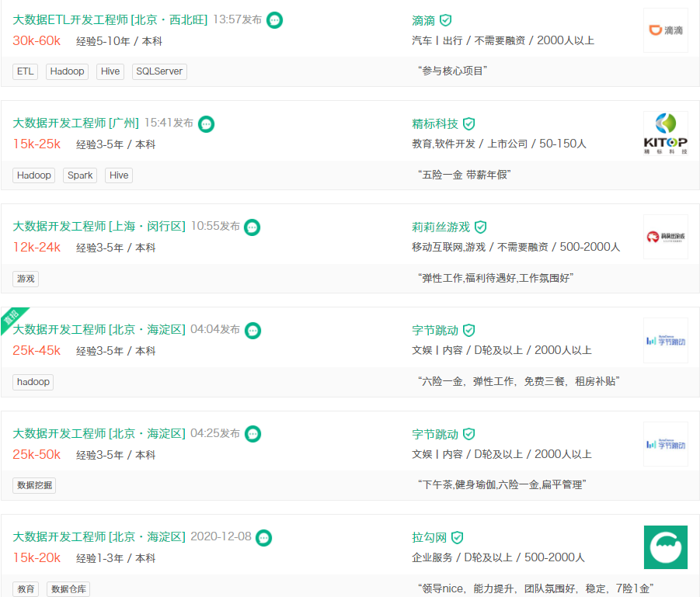Open 北京·海淀区 job posted at 04:25
Image resolution: width=700 pixels, height=597 pixels.
tap(99, 433)
